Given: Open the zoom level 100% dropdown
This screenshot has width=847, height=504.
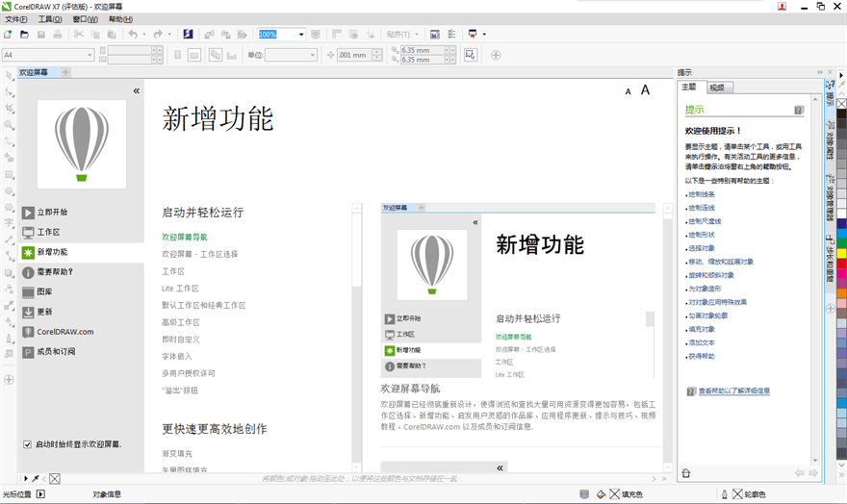Looking at the screenshot, I should click(301, 35).
